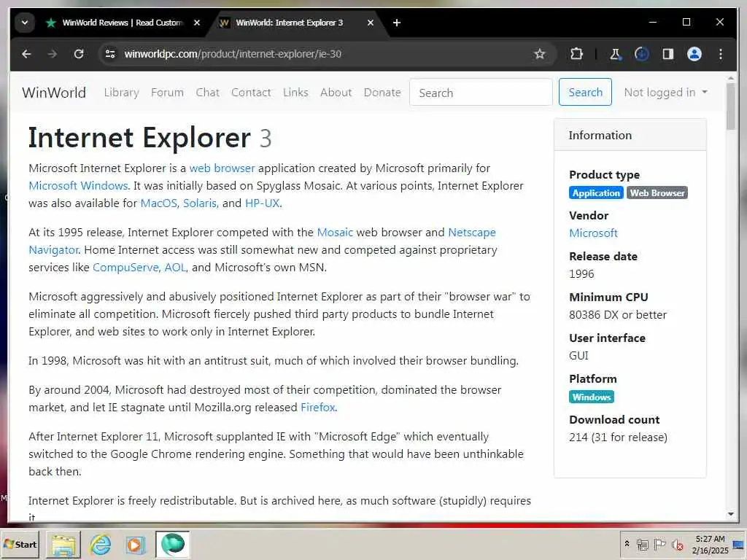Reload the current page
The image size is (747, 560).
79,54
